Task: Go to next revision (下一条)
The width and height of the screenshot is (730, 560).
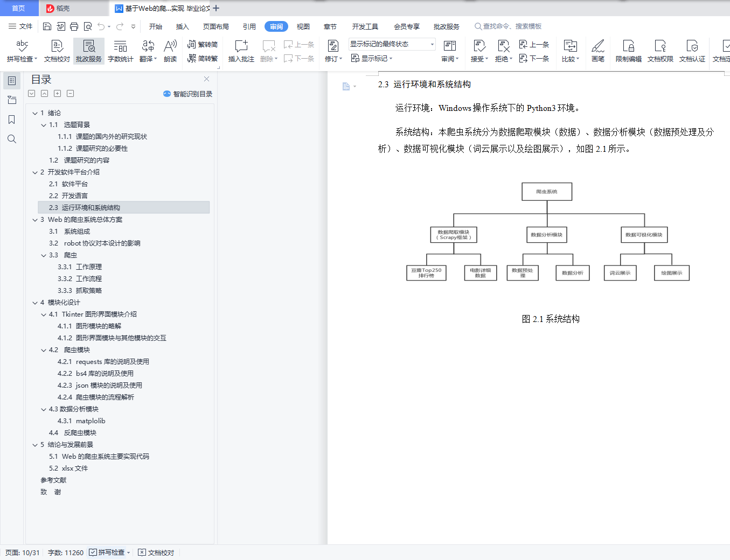Action: pos(534,58)
